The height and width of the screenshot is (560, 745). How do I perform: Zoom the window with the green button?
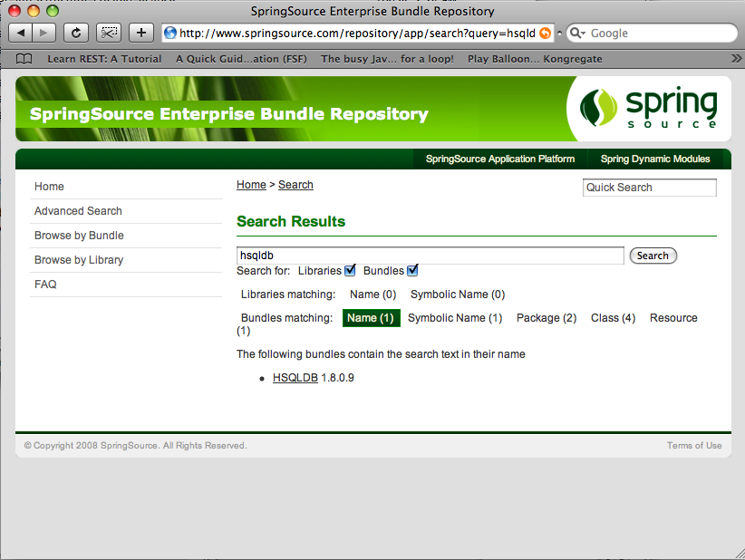coord(53,11)
